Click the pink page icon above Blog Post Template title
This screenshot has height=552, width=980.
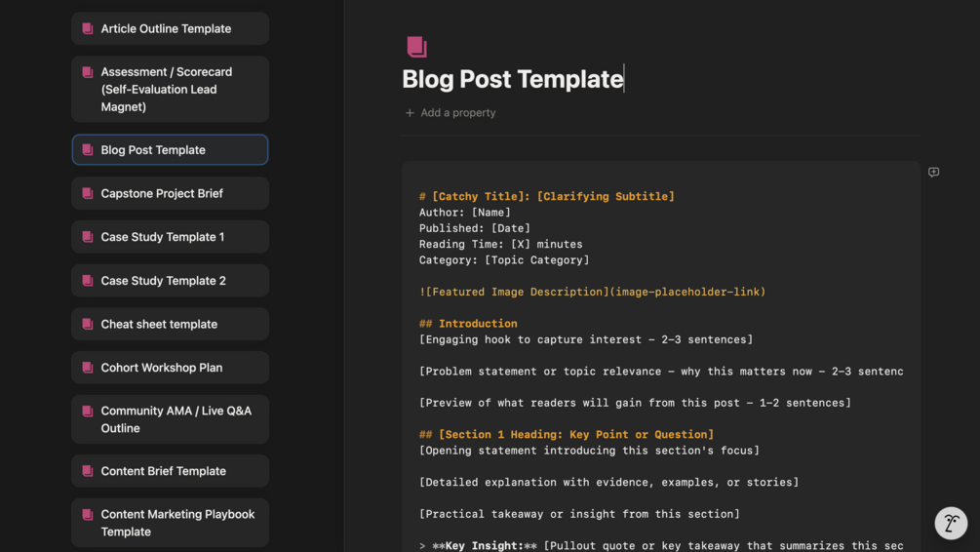click(417, 47)
